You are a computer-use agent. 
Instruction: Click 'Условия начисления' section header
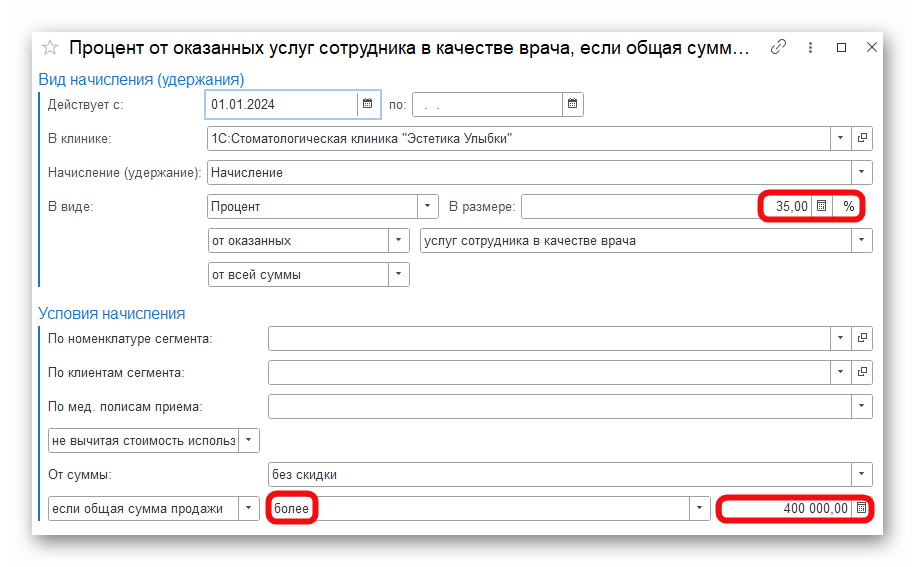[111, 313]
